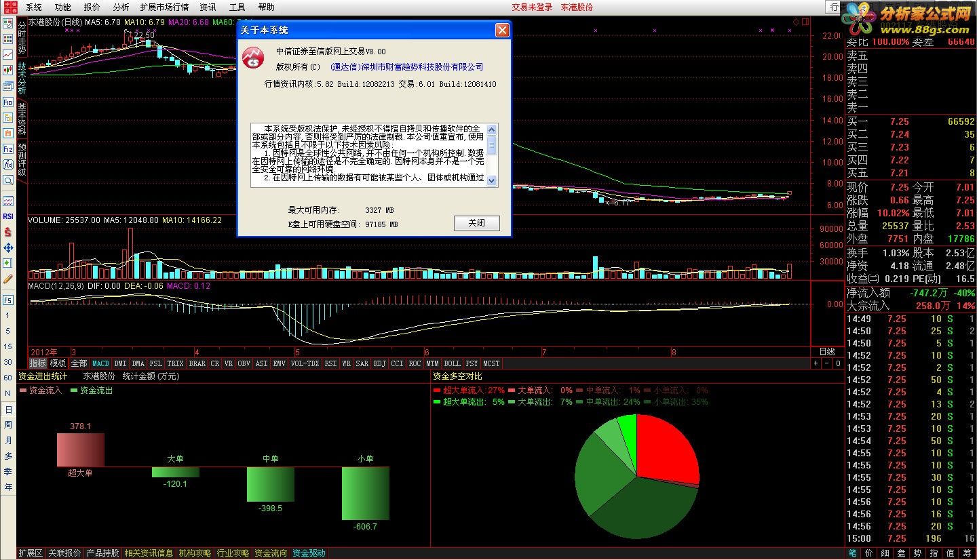Click 交易未登录 status text
This screenshot has height=560, width=977.
click(x=532, y=7)
